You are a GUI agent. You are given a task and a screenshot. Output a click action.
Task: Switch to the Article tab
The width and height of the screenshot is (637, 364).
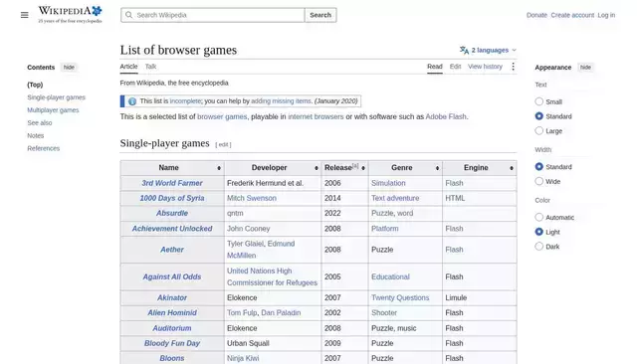pos(128,67)
